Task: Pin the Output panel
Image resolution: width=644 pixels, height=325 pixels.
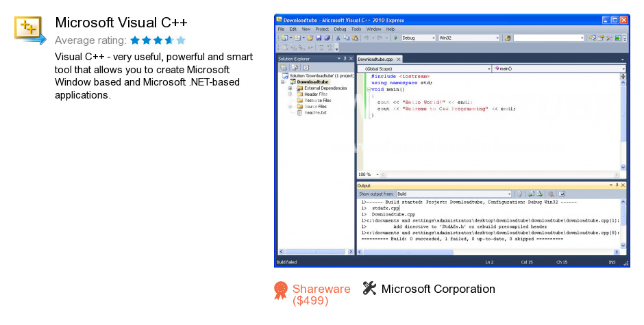Action: click(617, 185)
